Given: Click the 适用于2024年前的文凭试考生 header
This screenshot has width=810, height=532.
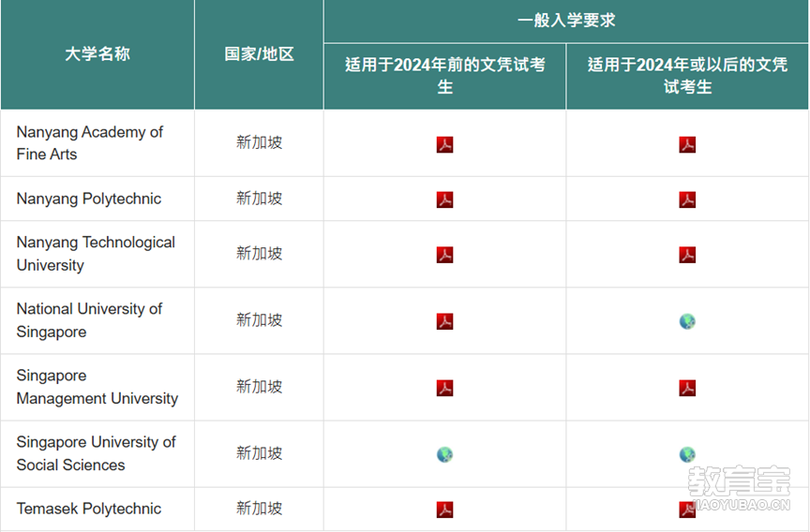Looking at the screenshot, I should (x=444, y=76).
